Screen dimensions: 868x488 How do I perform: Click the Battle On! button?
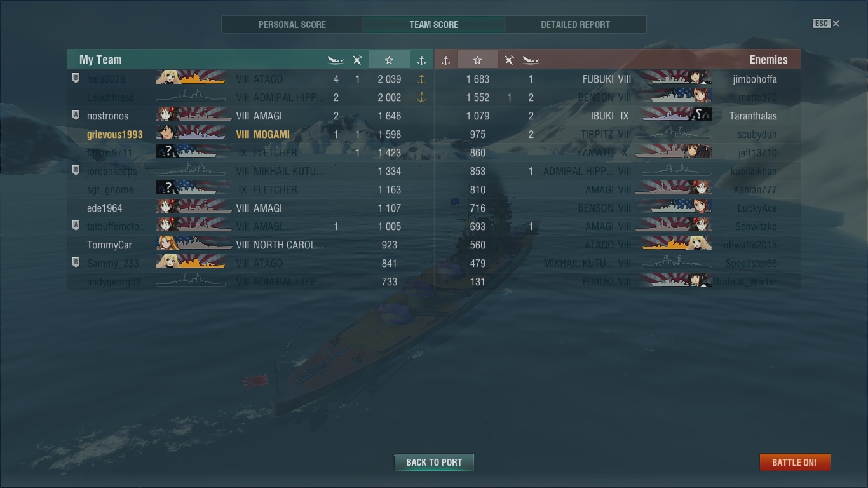[x=794, y=462]
